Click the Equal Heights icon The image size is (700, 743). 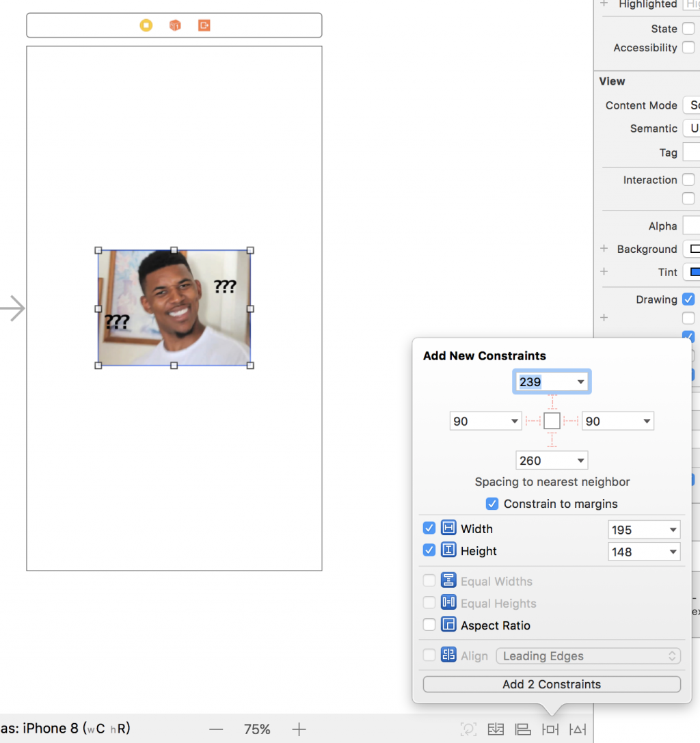448,603
